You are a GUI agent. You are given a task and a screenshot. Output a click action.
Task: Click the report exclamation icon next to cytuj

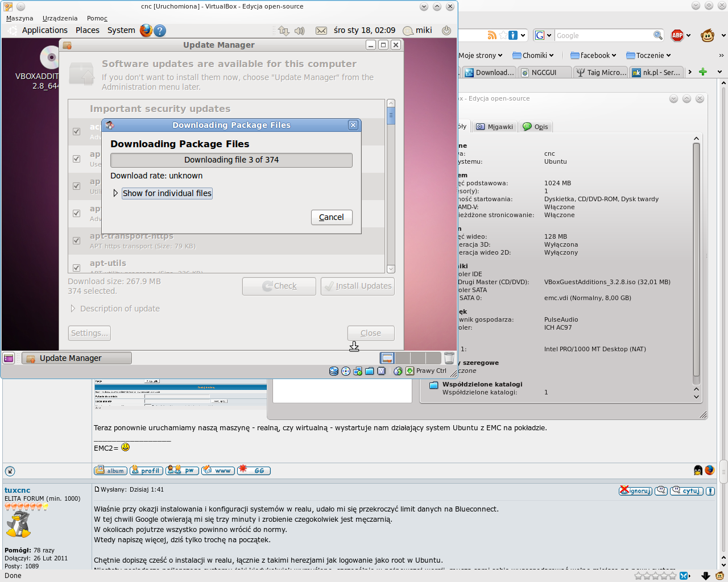[x=710, y=491]
